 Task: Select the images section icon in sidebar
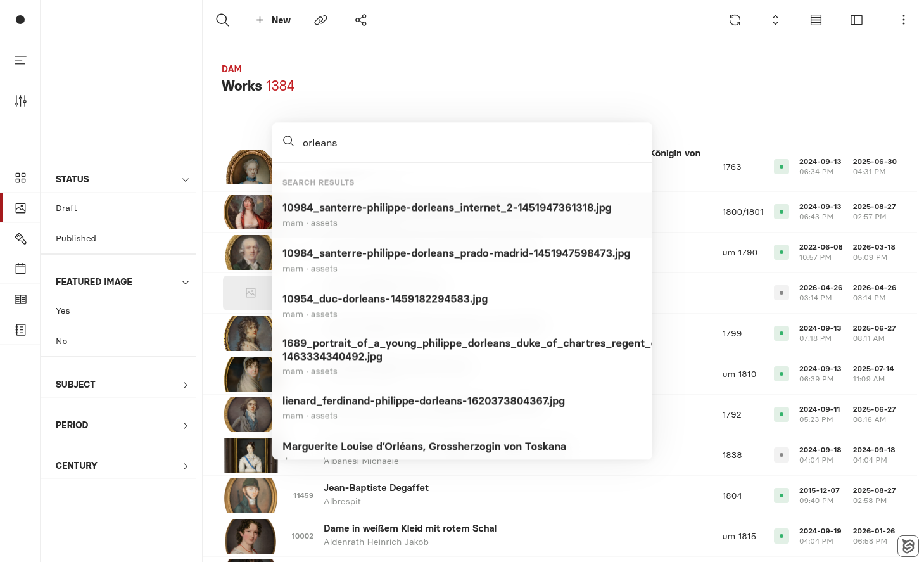click(x=20, y=208)
